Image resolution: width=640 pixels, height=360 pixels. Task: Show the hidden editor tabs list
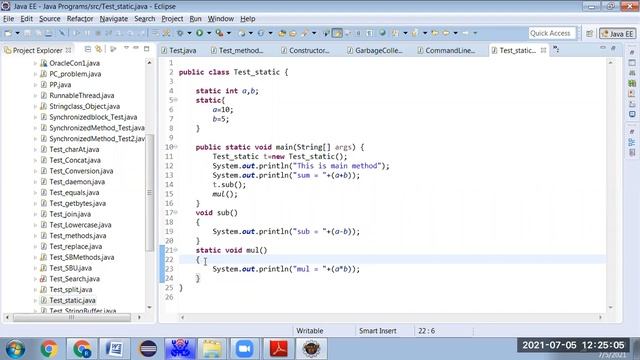(x=556, y=50)
